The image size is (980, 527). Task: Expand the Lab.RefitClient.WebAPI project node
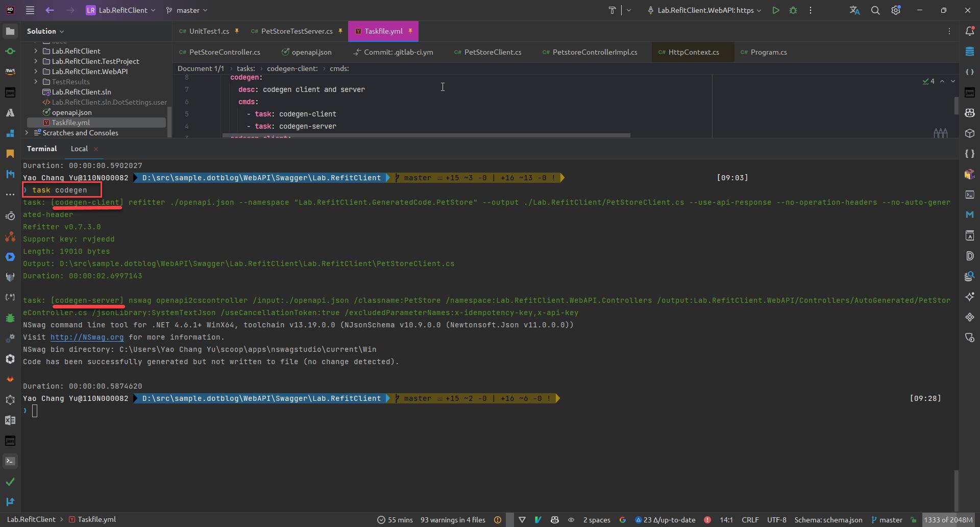coord(35,71)
